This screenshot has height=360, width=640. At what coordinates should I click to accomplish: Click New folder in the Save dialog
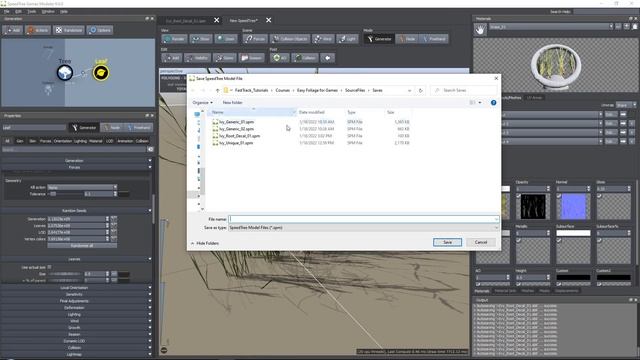[233, 102]
